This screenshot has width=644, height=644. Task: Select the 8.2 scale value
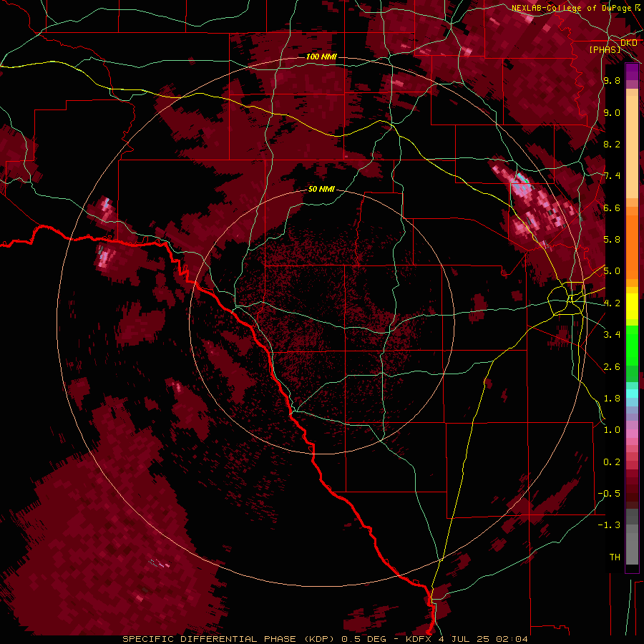point(612,144)
